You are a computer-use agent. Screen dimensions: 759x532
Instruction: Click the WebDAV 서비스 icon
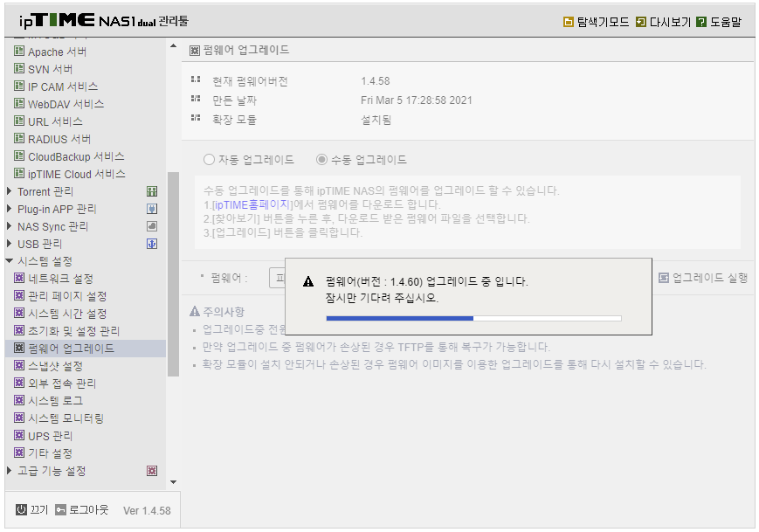19,103
